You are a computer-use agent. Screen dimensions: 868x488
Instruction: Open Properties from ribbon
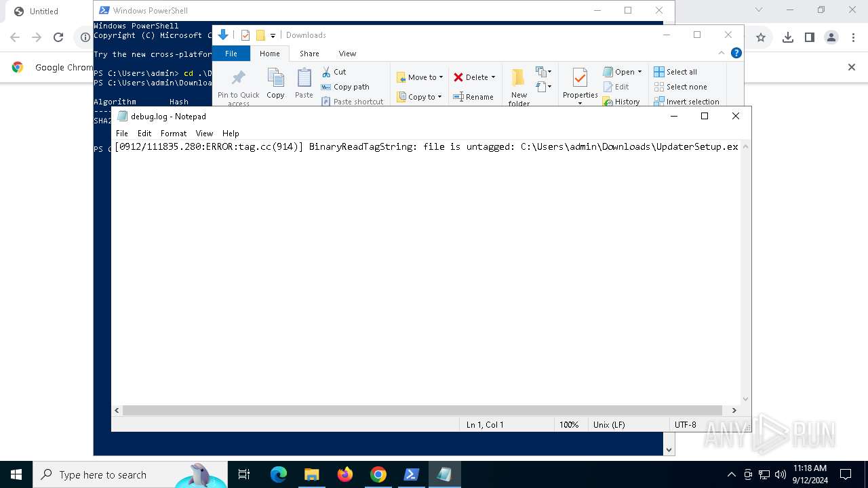tap(580, 86)
